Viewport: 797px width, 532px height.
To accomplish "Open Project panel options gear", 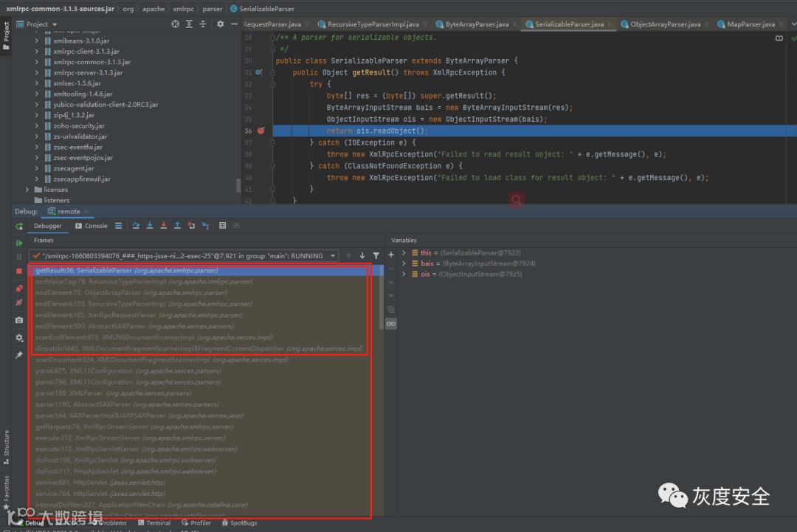I will click(220, 24).
